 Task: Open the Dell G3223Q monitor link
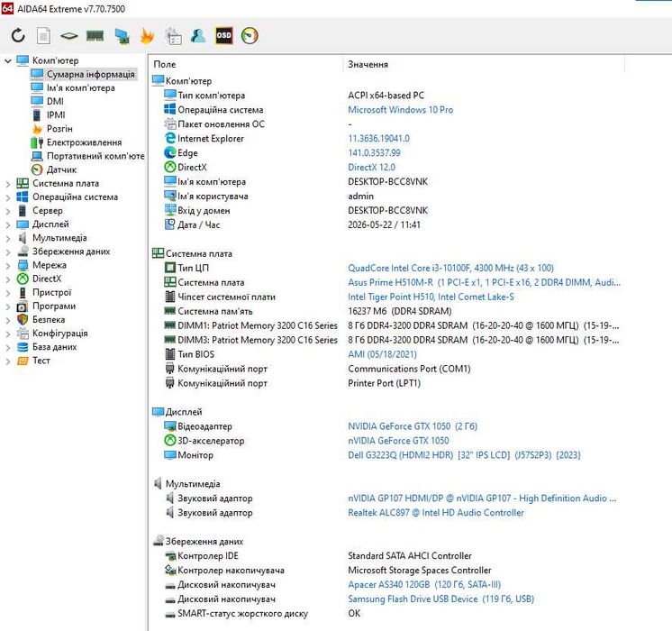pyautogui.click(x=464, y=455)
